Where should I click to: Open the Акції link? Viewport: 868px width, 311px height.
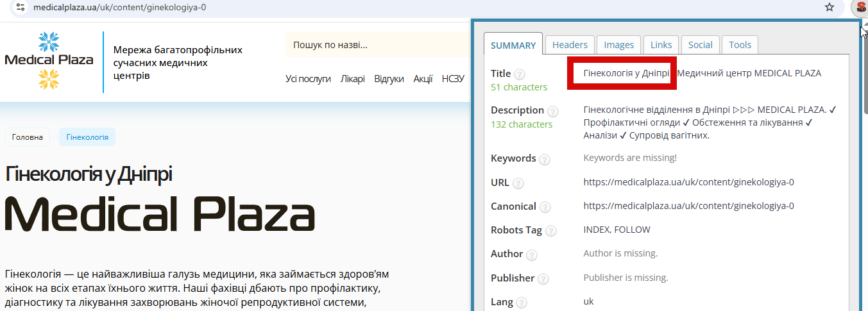(423, 79)
